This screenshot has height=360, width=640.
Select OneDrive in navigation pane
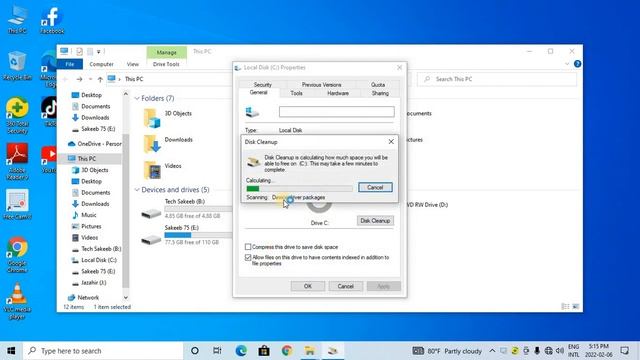[x=94, y=144]
